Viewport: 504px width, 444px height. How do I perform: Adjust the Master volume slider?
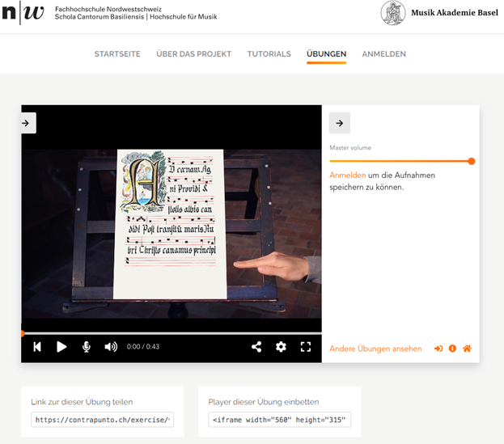(402, 161)
